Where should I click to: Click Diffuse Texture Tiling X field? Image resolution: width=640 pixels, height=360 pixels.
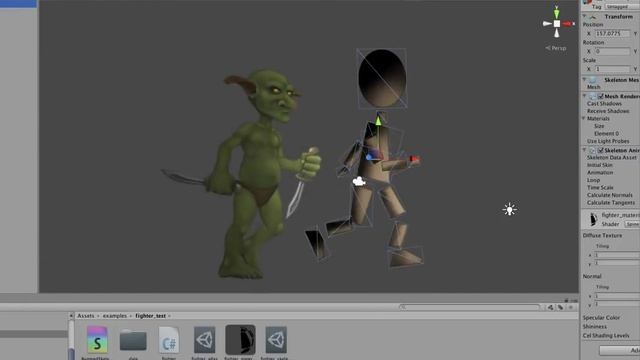[617, 255]
